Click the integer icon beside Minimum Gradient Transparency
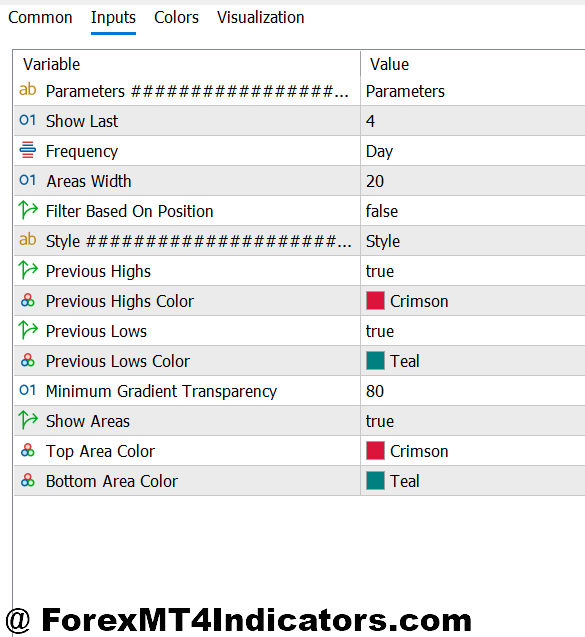This screenshot has width=585, height=637. [28, 390]
